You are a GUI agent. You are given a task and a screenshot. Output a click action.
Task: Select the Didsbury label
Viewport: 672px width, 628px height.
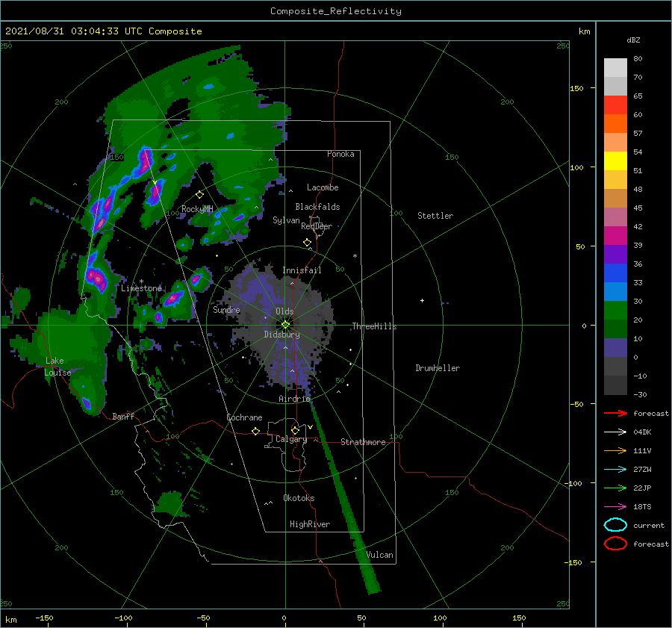point(281,335)
